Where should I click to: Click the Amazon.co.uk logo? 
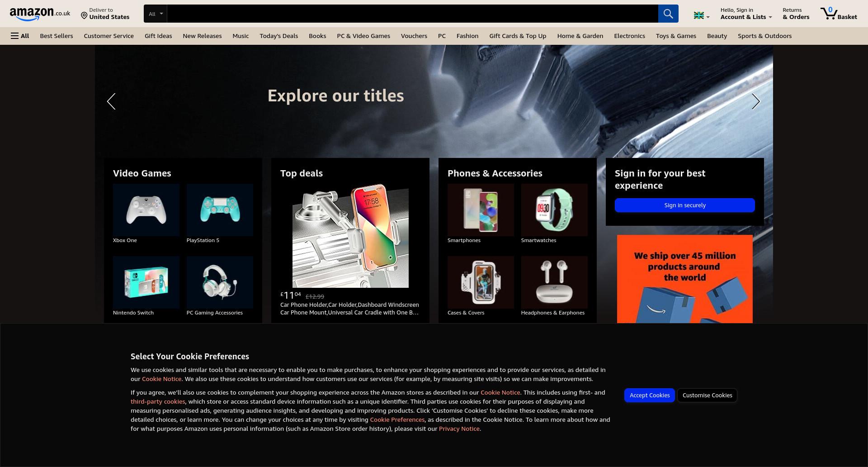(x=40, y=14)
